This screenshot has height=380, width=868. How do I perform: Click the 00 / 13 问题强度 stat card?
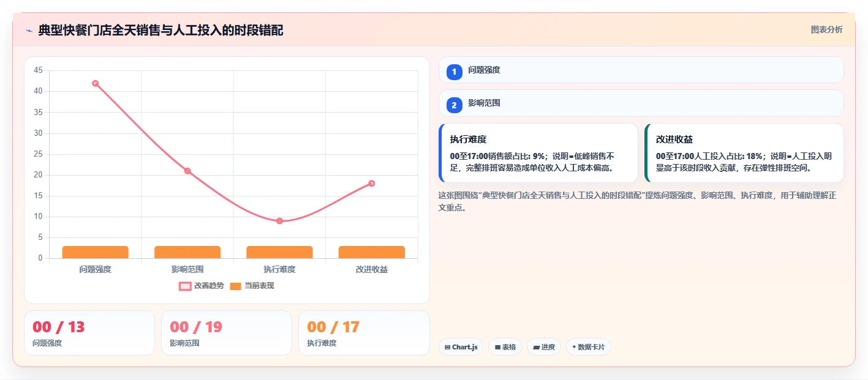click(x=89, y=333)
